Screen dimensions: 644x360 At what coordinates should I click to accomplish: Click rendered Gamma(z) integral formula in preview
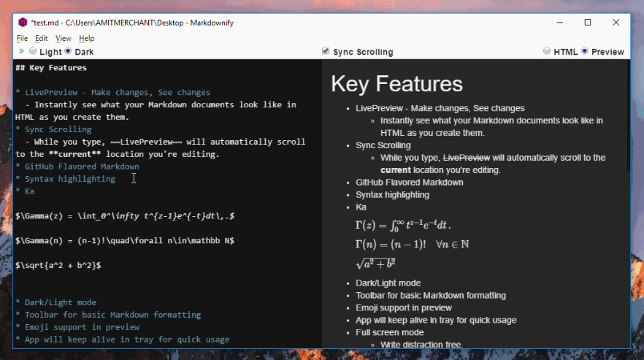403,225
